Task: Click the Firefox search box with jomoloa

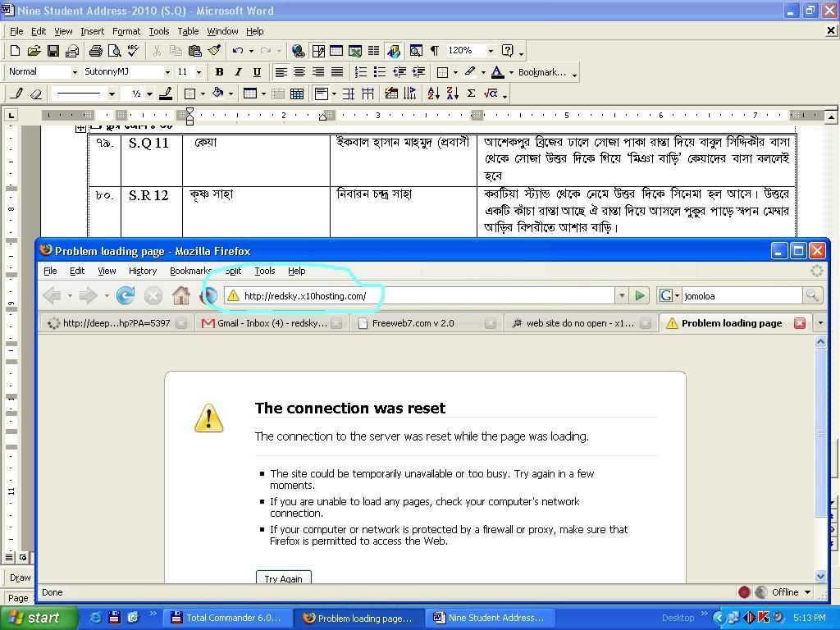Action: point(741,296)
